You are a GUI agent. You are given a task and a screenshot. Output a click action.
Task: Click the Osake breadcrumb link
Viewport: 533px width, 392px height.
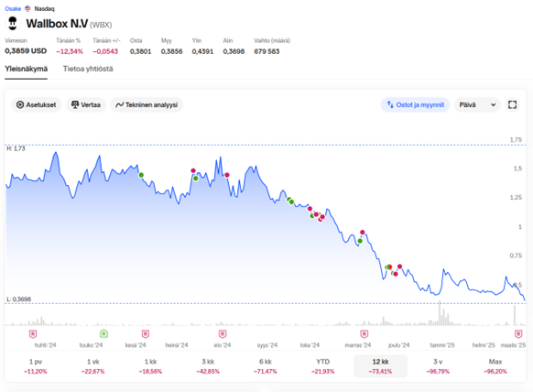(13, 8)
